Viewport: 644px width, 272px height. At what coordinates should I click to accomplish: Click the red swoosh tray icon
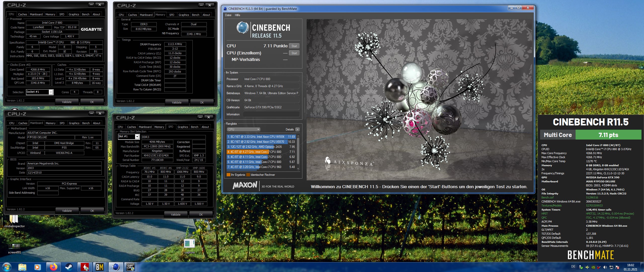pyautogui.click(x=599, y=267)
